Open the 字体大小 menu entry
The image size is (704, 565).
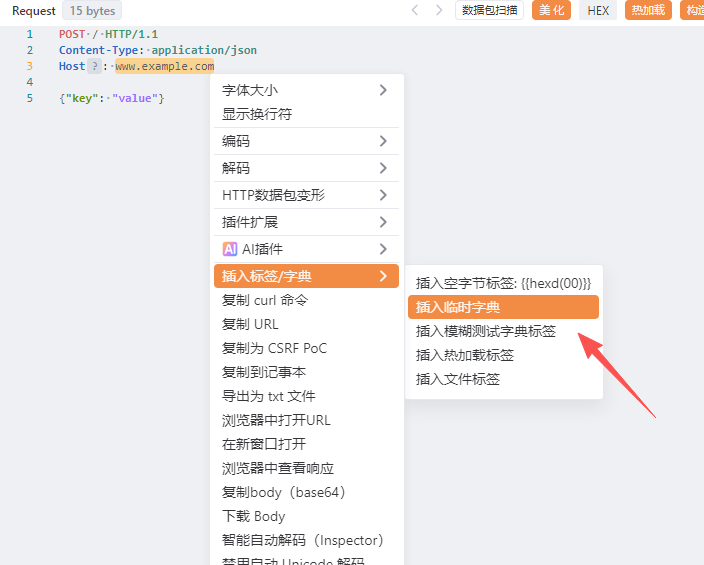[307, 90]
